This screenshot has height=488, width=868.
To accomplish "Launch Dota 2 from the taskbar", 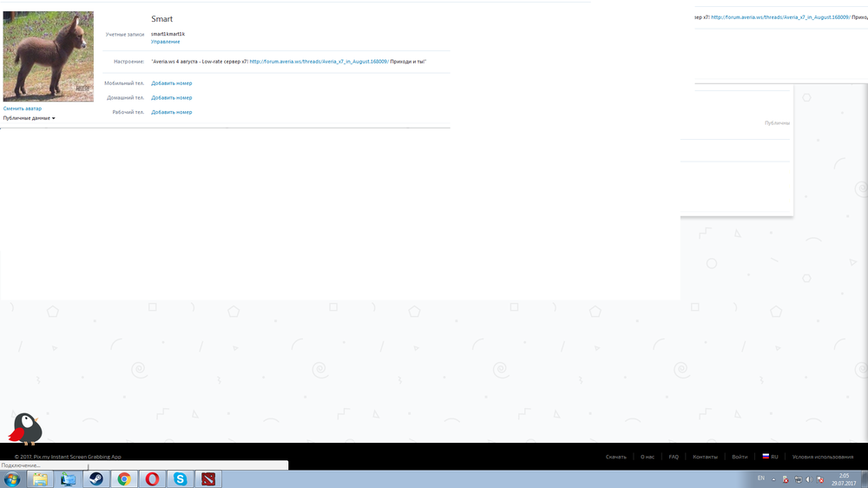I will (208, 479).
